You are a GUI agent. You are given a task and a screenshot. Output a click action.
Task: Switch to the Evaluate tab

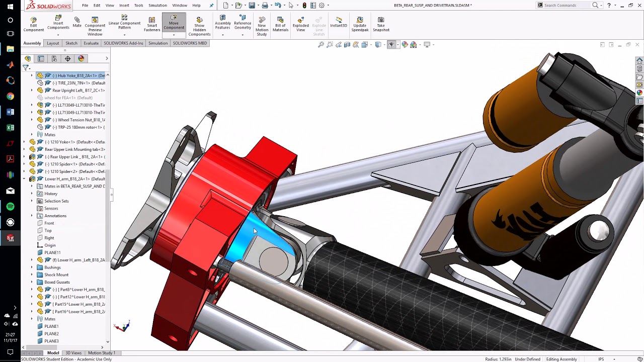91,43
